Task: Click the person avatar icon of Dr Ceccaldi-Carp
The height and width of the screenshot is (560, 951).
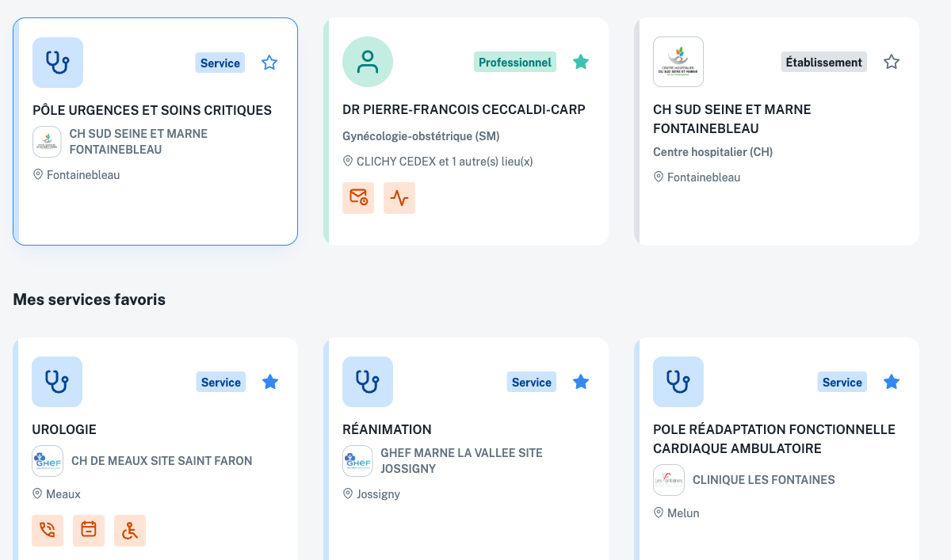Action: pos(368,62)
